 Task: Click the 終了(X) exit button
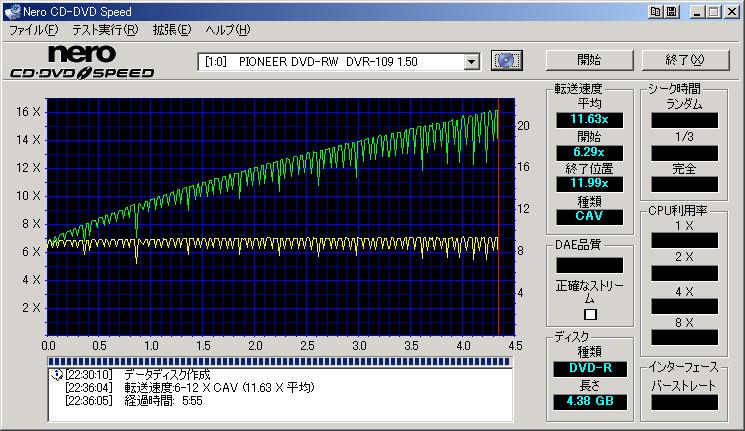tap(685, 60)
